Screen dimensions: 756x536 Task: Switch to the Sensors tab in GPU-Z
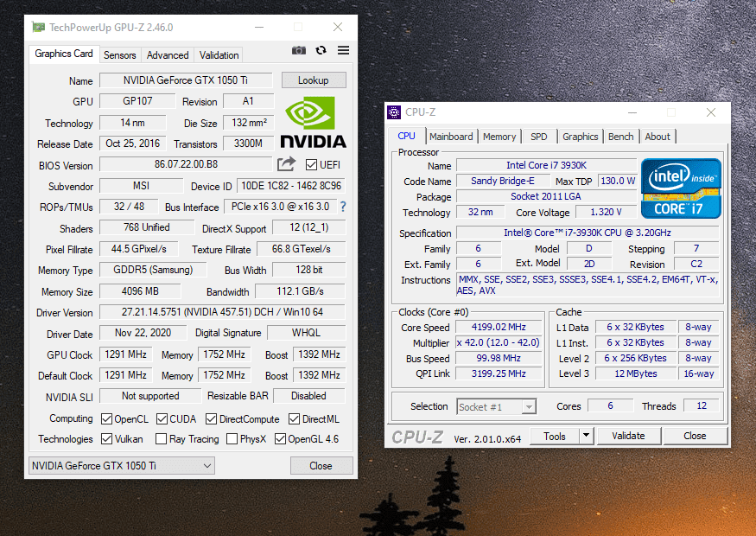tap(119, 55)
